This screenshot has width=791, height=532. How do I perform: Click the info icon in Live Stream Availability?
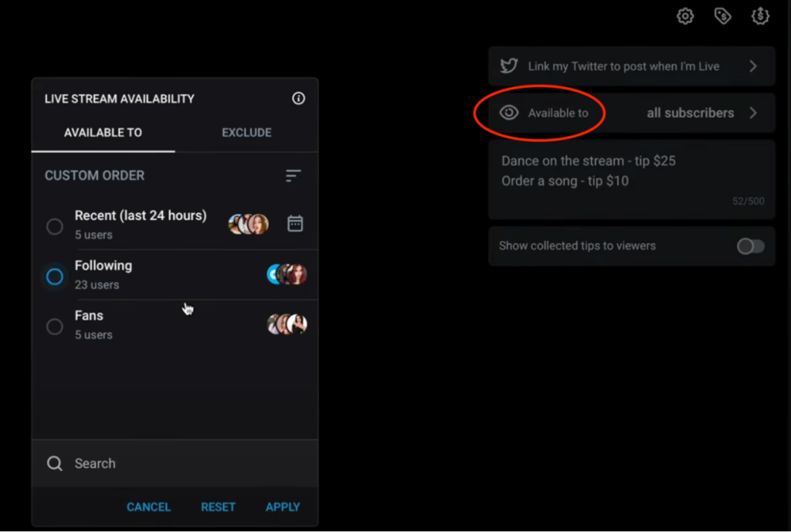pyautogui.click(x=299, y=98)
